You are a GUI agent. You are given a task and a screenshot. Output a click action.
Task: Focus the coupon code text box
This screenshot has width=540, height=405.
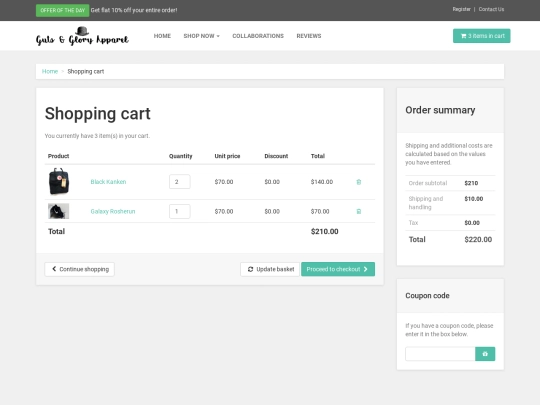coord(440,354)
